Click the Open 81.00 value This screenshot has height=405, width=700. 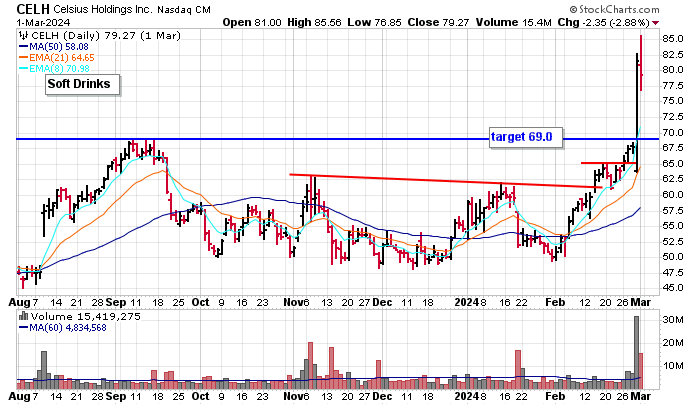[x=252, y=22]
